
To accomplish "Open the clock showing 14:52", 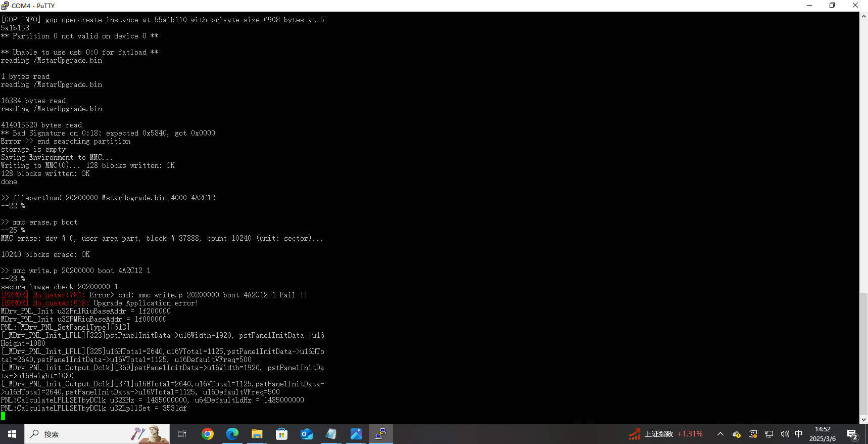I will [822, 434].
